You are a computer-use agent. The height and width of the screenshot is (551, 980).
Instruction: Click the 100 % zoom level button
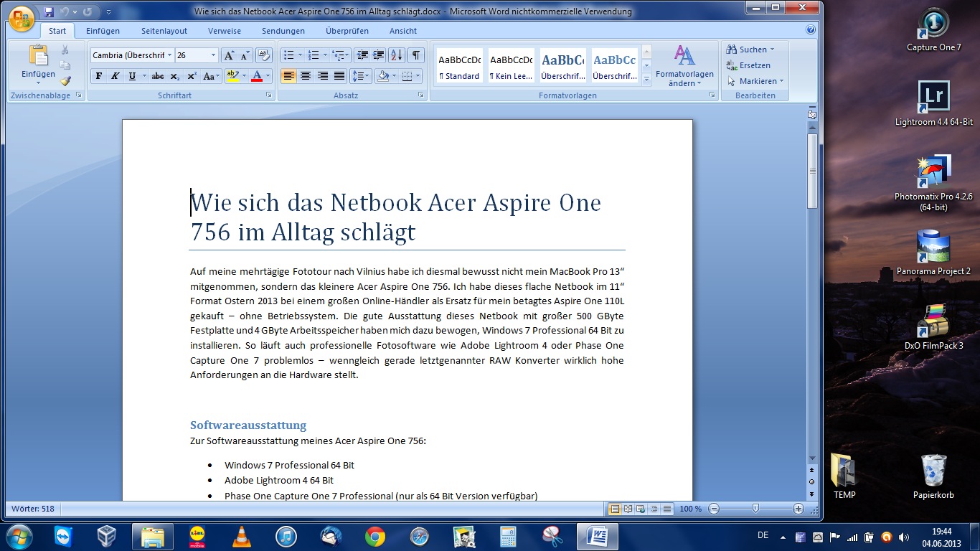coord(690,509)
